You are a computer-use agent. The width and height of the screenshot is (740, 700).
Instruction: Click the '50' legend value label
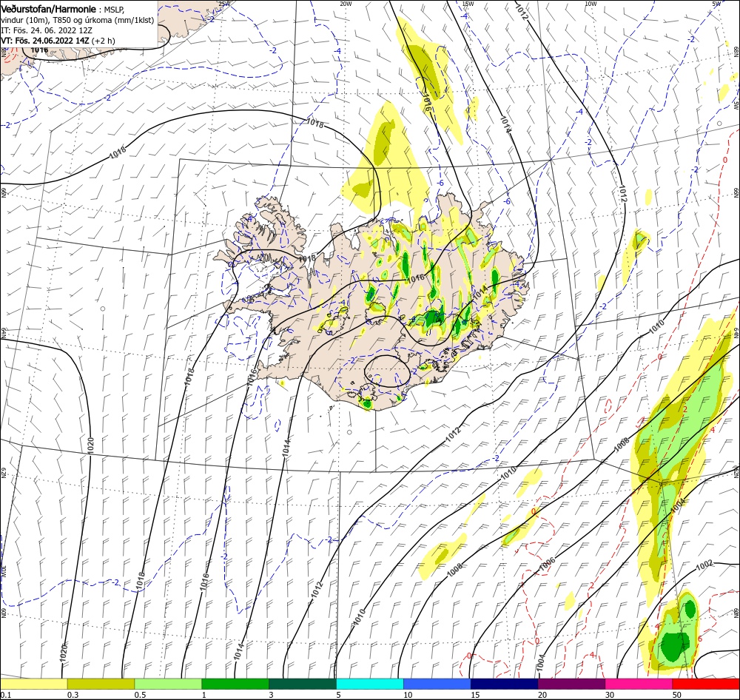point(677,695)
